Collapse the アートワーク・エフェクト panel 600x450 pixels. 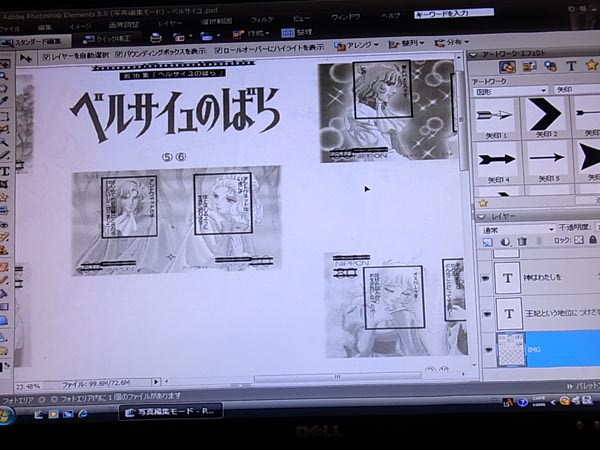pyautogui.click(x=473, y=55)
